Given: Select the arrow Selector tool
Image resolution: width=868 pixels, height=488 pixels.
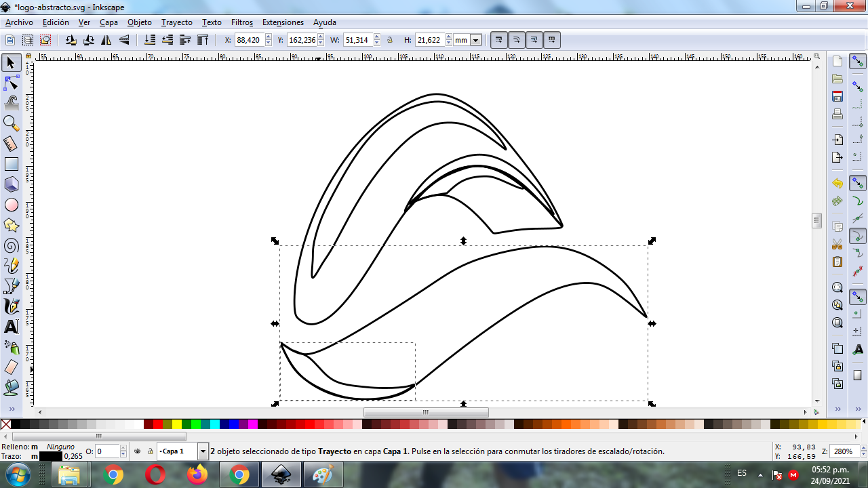Looking at the screenshot, I should [x=11, y=63].
